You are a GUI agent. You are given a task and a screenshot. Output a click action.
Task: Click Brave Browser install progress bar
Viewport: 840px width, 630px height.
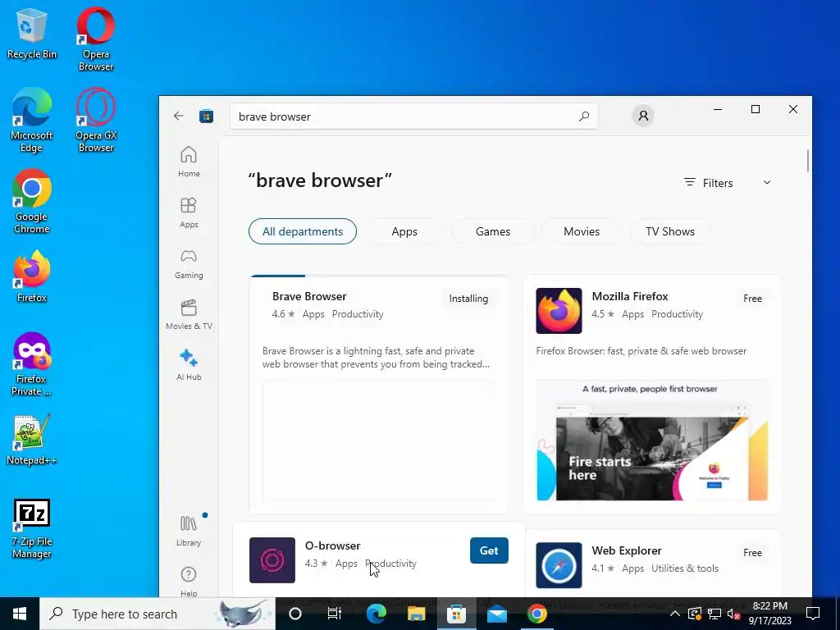coord(379,276)
